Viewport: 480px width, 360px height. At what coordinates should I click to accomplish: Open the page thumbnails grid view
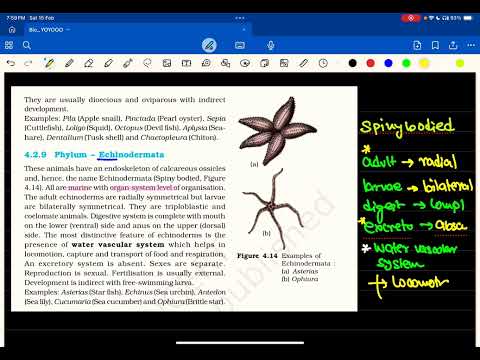point(9,45)
